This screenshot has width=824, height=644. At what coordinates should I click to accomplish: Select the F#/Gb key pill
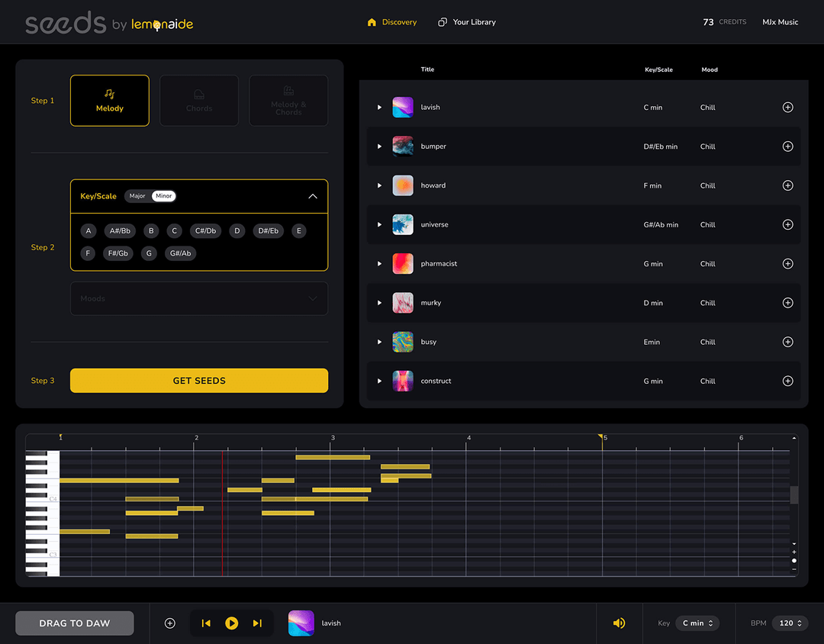click(x=118, y=253)
